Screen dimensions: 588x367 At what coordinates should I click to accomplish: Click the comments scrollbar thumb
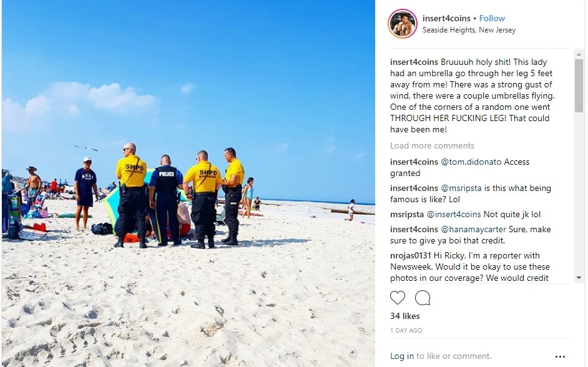pos(579,86)
